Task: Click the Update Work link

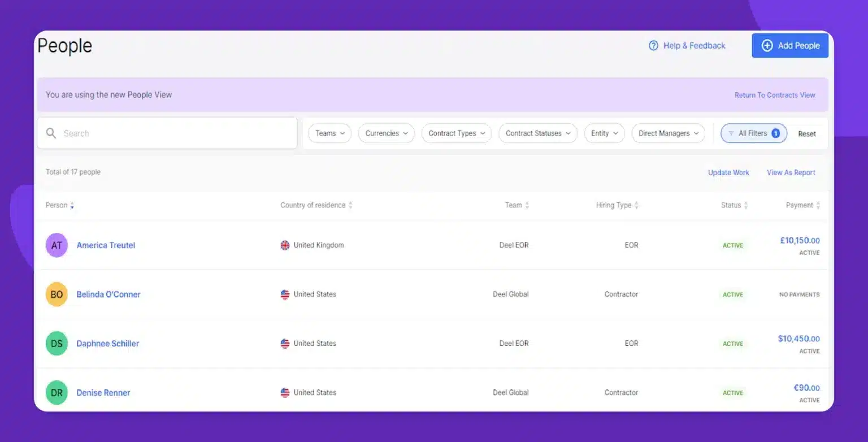Action: (x=728, y=172)
